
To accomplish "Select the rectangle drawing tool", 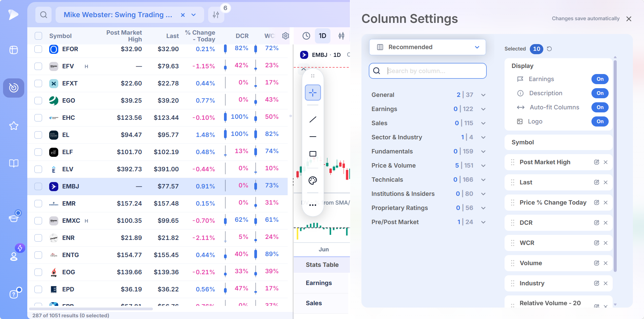I will (x=313, y=154).
